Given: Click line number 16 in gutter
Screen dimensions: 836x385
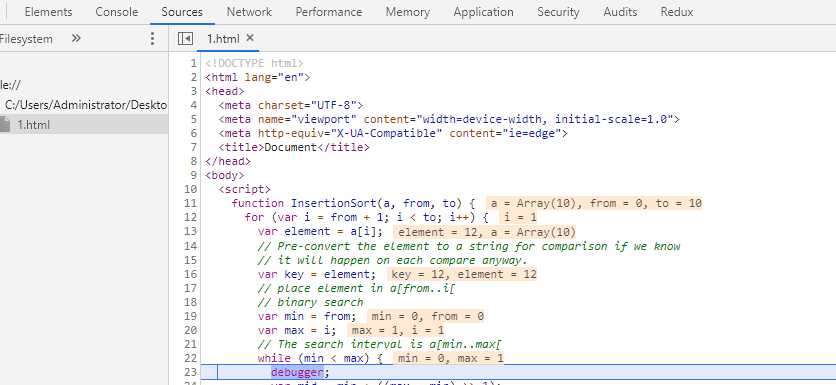Looking at the screenshot, I should click(x=191, y=274).
